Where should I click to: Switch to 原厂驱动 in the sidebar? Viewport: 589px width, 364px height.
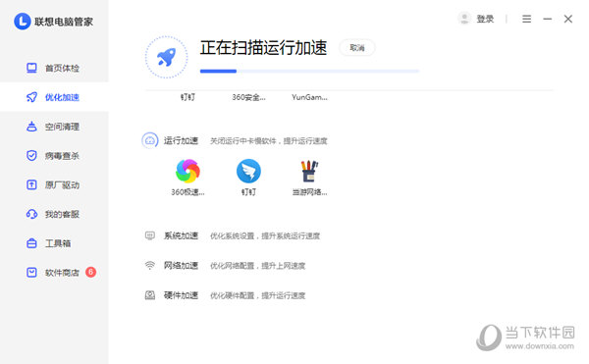[54, 185]
